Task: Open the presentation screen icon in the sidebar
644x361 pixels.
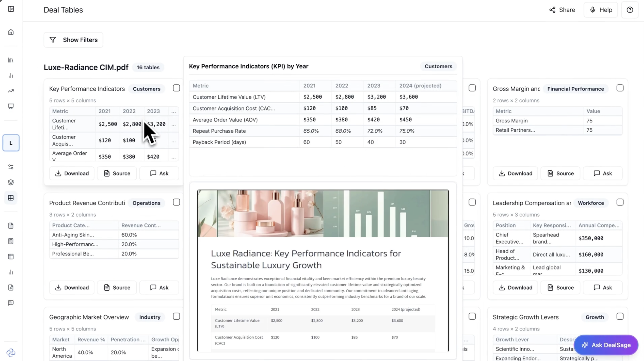Action: coord(11,106)
